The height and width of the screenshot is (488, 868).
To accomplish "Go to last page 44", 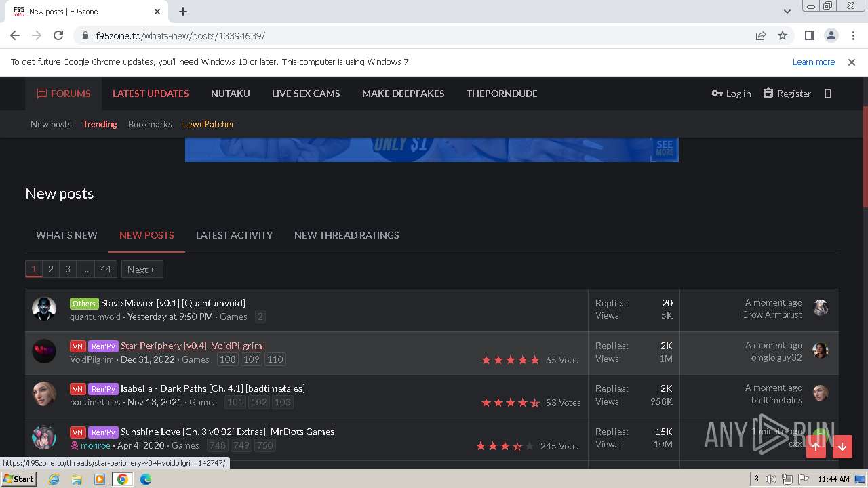I will (x=106, y=269).
